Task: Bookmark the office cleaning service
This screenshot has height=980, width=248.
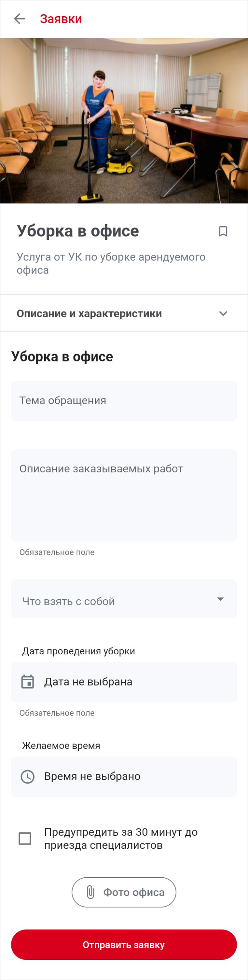Action: [223, 231]
